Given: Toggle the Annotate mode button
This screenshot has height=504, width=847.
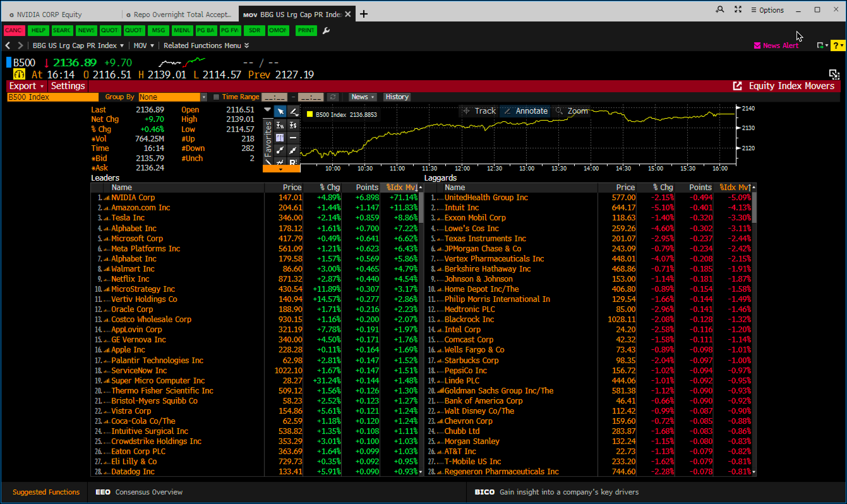Looking at the screenshot, I should [526, 111].
